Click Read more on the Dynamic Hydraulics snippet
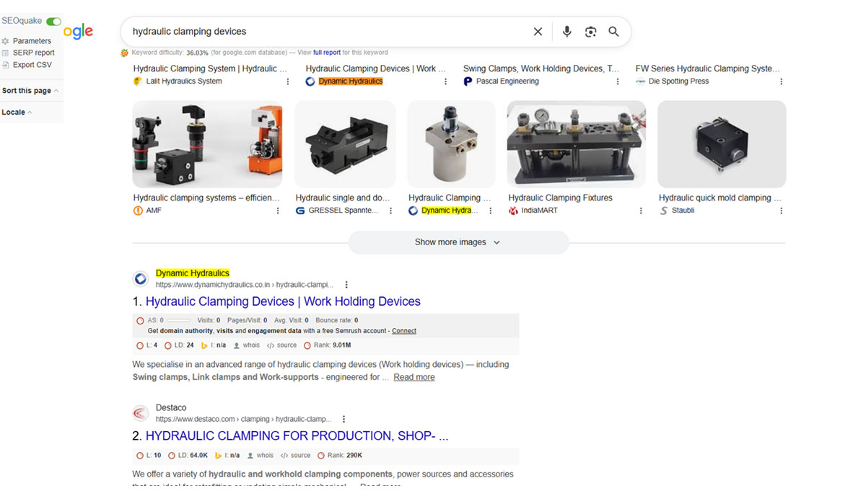This screenshot has height=504, width=866. (414, 377)
